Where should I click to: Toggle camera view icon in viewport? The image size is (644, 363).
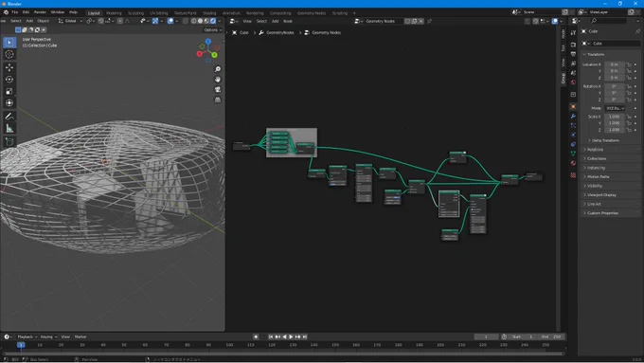[x=218, y=89]
